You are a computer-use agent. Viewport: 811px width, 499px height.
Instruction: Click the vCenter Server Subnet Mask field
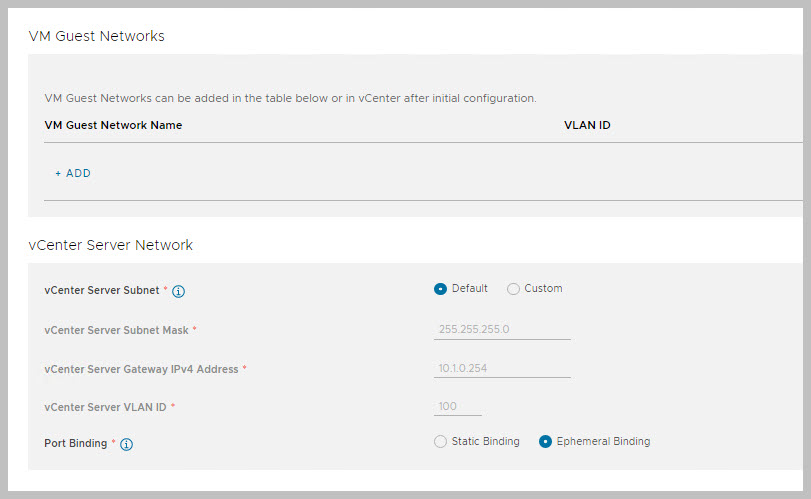coord(503,329)
